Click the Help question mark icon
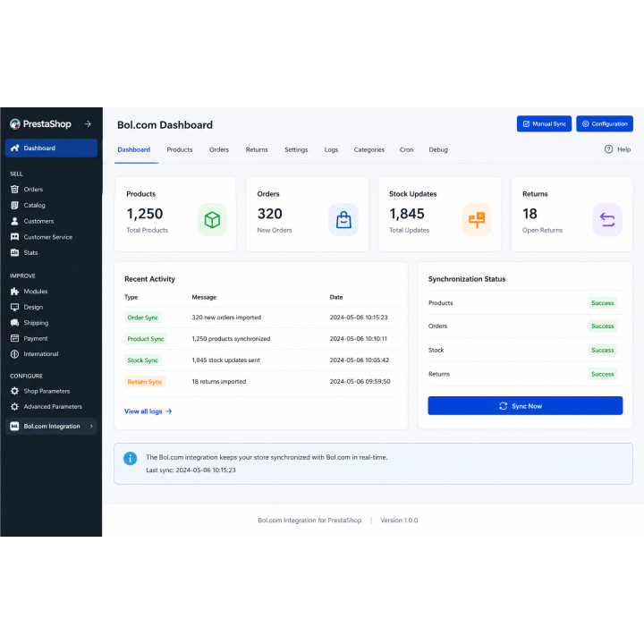Viewport: 644px width, 644px height. [x=608, y=149]
